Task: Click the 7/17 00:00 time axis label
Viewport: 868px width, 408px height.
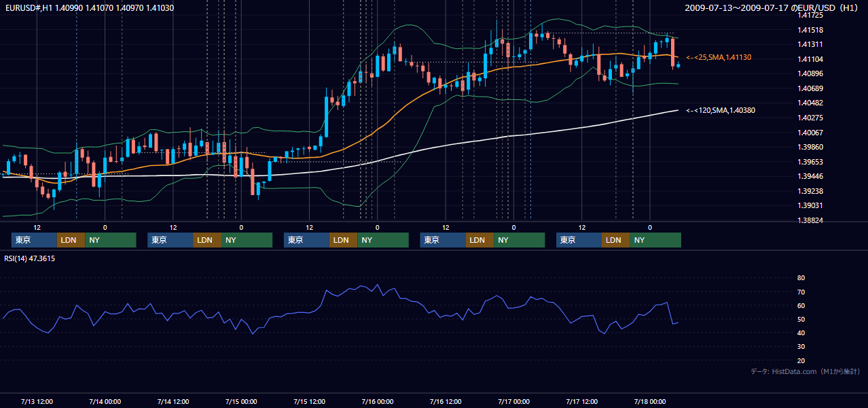Action: [513, 401]
